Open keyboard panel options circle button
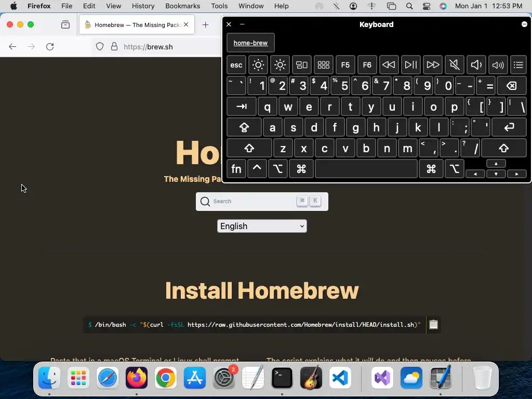532x399 pixels. [x=524, y=24]
